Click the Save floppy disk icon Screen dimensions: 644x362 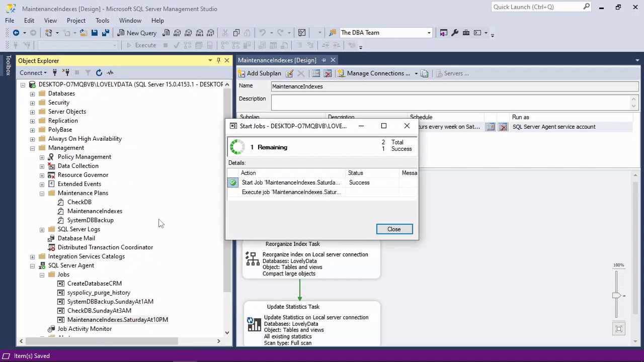94,33
